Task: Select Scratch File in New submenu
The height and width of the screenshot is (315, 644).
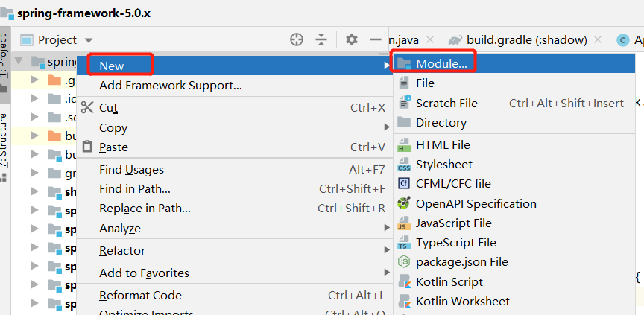Action: pyautogui.click(x=514, y=103)
